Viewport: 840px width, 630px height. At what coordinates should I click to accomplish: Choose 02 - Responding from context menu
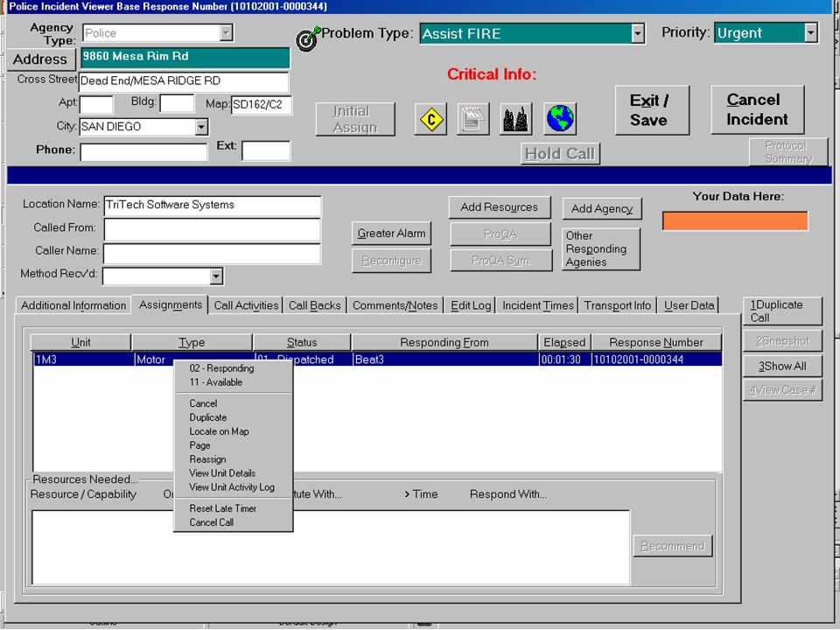coord(234,368)
